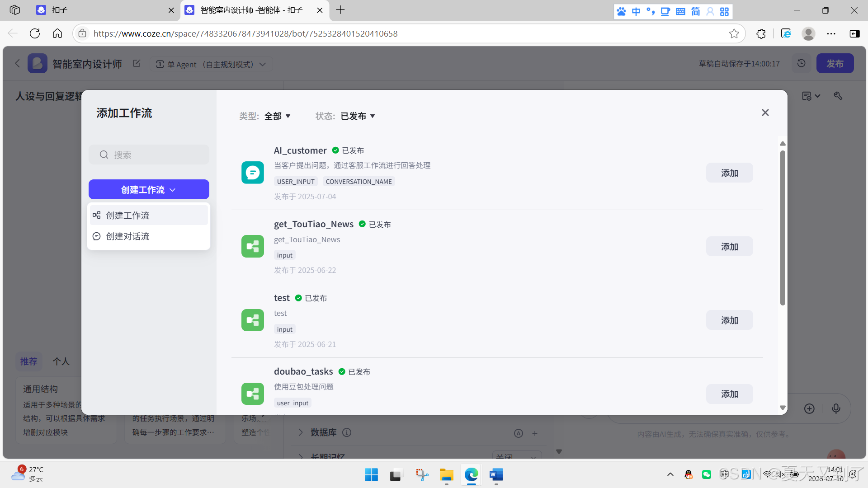Switch 长期记忆 from 关闭 state

click(x=517, y=457)
